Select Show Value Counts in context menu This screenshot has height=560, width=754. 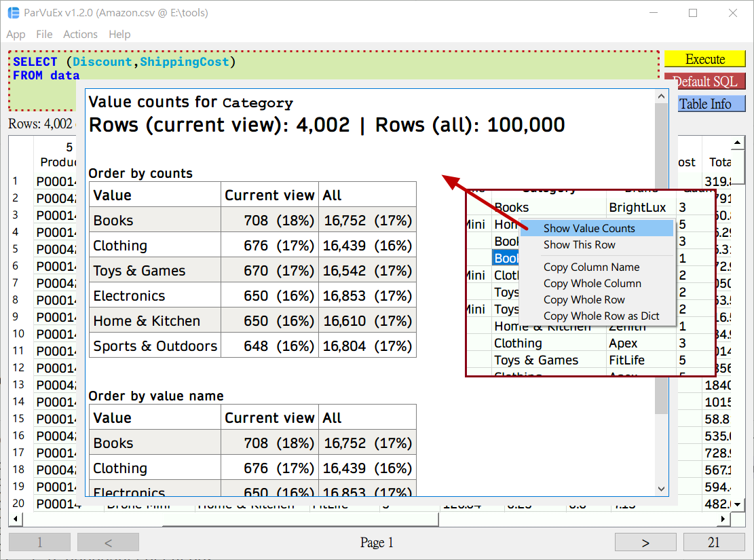tap(597, 229)
